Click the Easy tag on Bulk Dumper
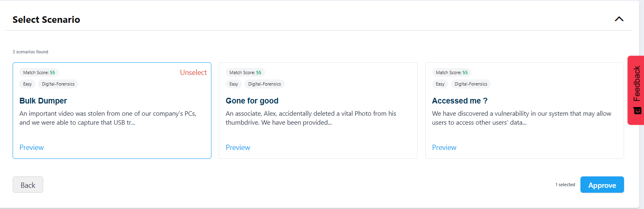 pyautogui.click(x=27, y=84)
